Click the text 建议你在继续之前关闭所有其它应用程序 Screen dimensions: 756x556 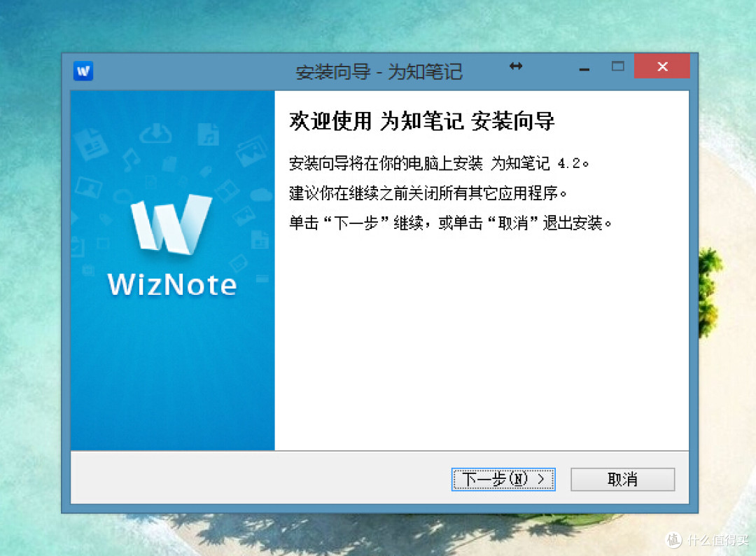(428, 193)
